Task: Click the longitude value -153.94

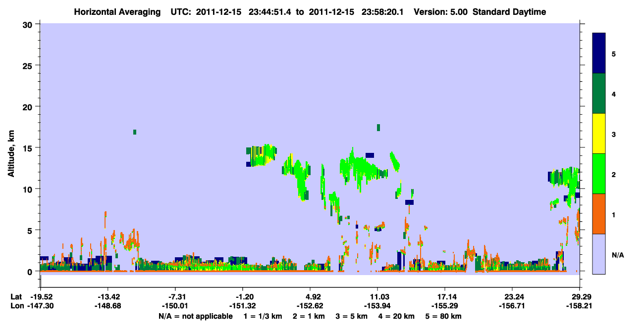Action: pyautogui.click(x=377, y=306)
